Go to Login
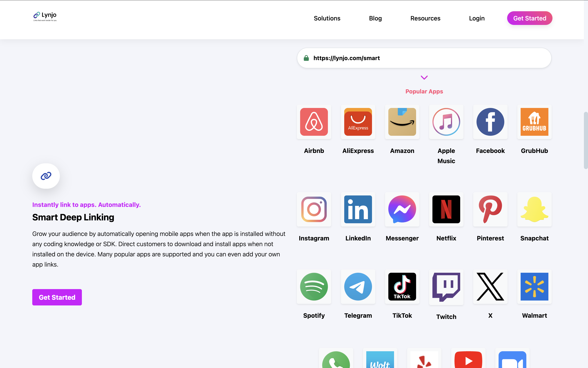The width and height of the screenshot is (588, 368). coord(477,18)
